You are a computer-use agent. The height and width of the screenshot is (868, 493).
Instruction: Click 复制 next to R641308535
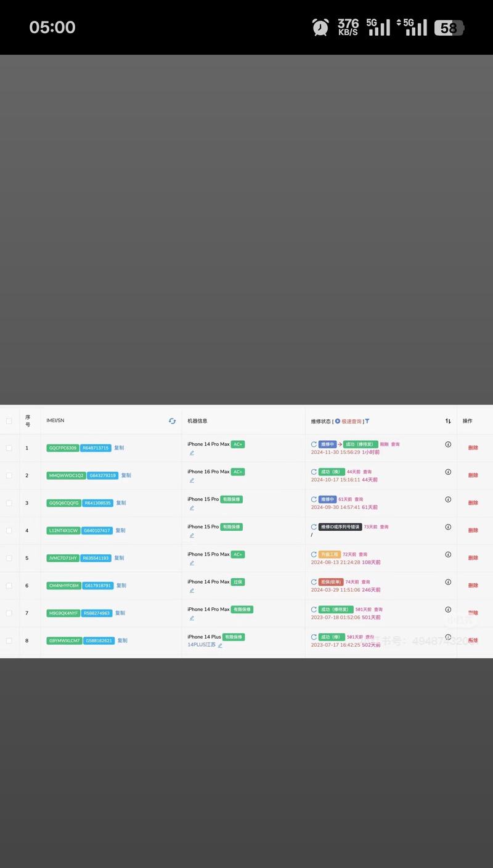[121, 503]
